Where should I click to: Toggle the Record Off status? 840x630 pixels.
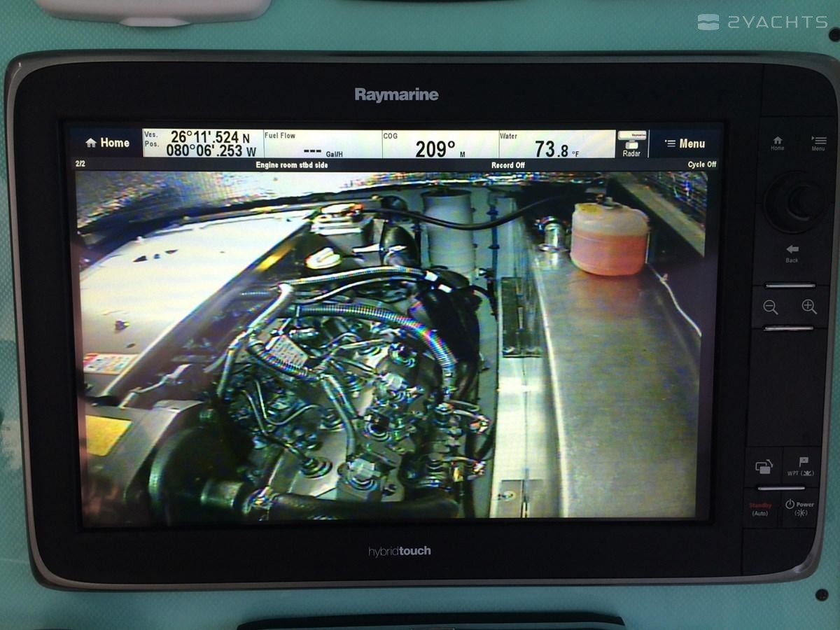click(x=508, y=165)
